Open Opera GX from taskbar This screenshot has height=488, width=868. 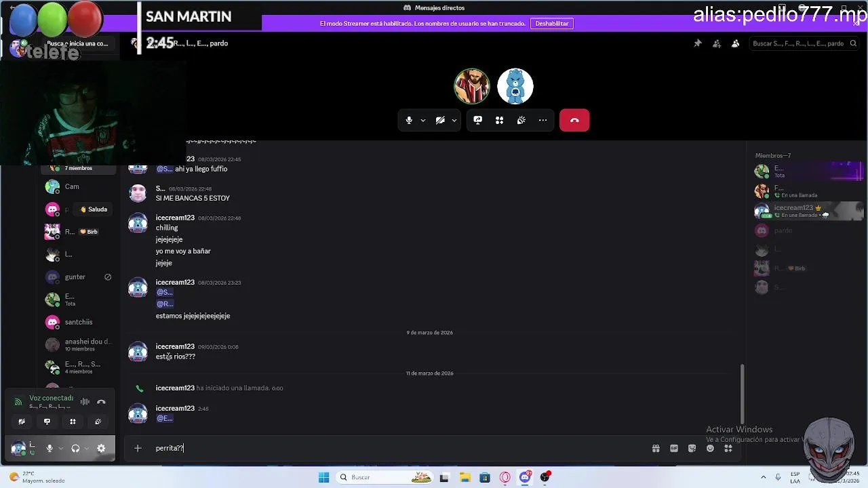pyautogui.click(x=505, y=477)
